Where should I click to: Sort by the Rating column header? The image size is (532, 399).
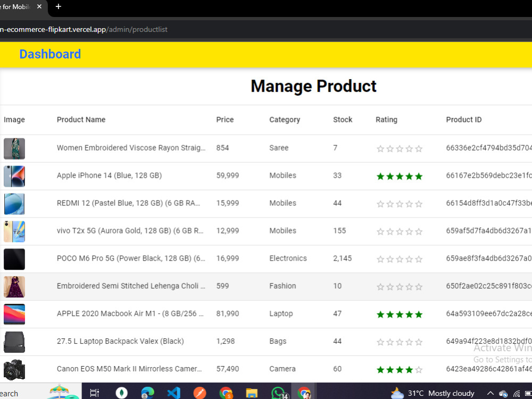click(386, 120)
